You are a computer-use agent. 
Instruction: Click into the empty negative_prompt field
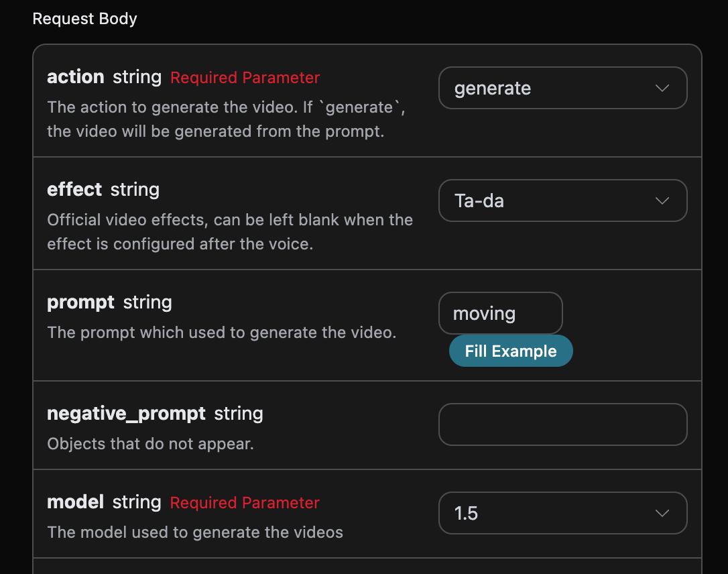pos(562,424)
